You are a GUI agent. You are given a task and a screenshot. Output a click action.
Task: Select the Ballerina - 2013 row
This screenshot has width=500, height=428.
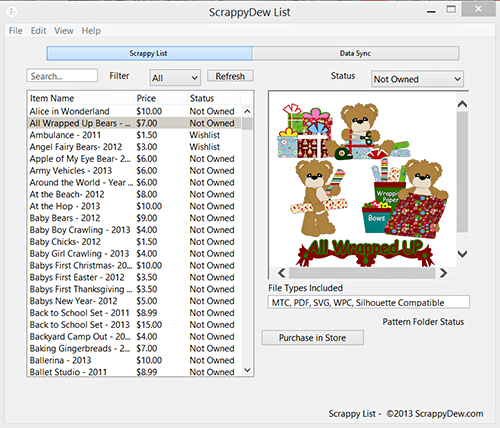click(x=134, y=360)
